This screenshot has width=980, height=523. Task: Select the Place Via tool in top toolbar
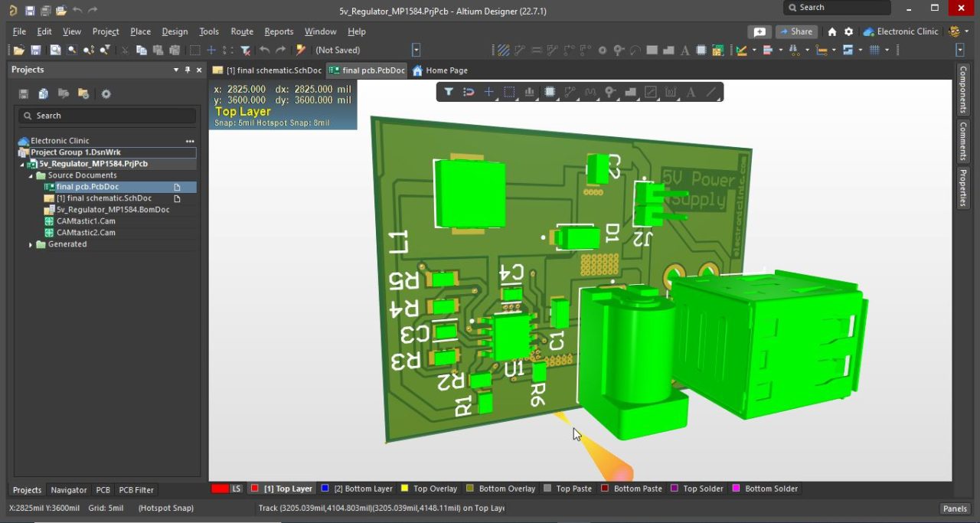pyautogui.click(x=619, y=50)
